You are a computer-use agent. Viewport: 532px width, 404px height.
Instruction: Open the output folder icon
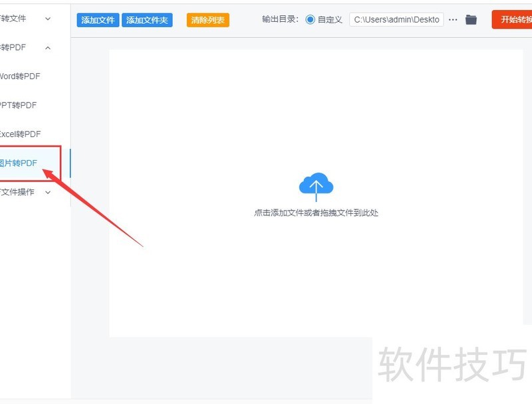tap(471, 20)
